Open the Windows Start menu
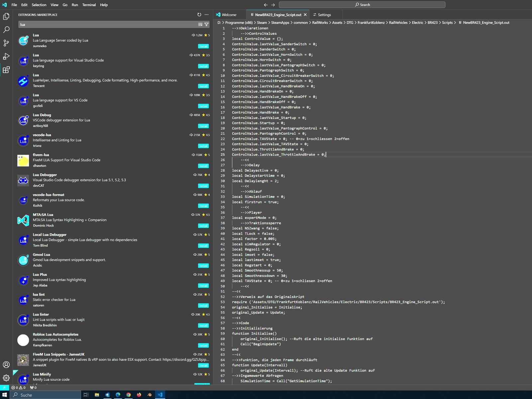 (x=5, y=395)
